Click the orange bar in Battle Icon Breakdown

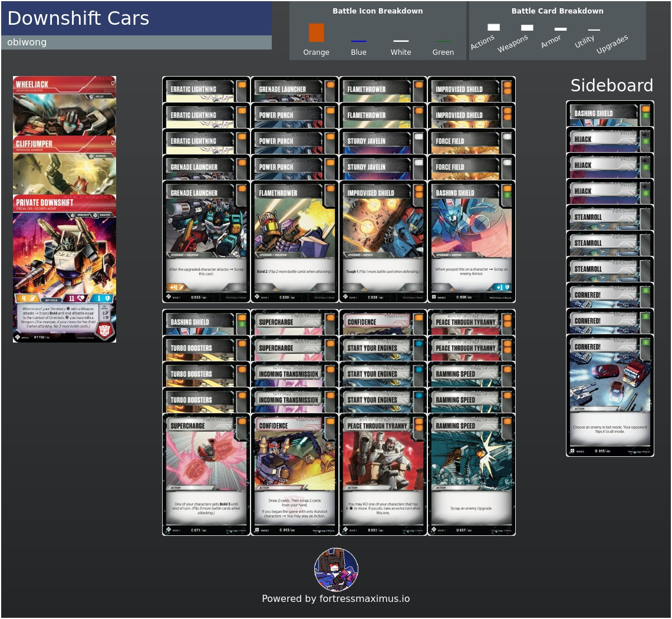pos(317,32)
